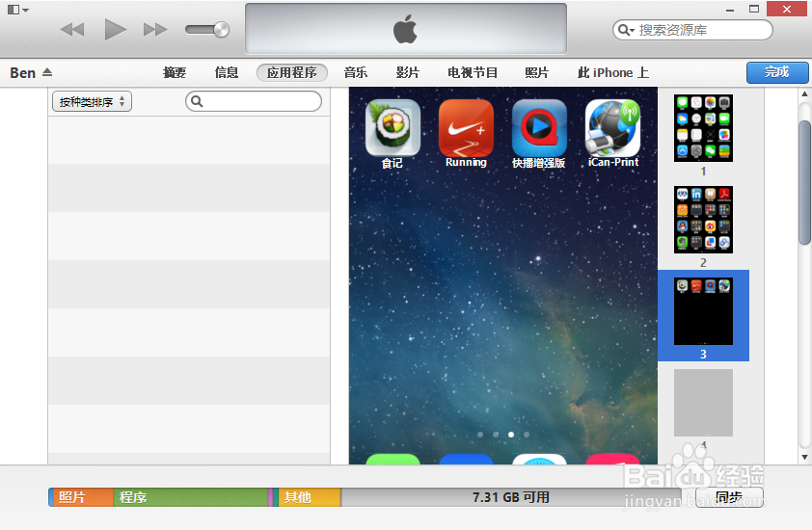
Task: Adjust the volume slider knob
Action: click(221, 30)
